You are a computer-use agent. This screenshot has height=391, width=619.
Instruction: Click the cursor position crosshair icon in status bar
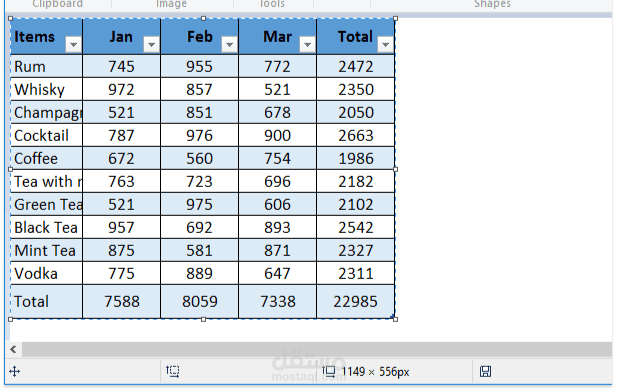pyautogui.click(x=15, y=371)
